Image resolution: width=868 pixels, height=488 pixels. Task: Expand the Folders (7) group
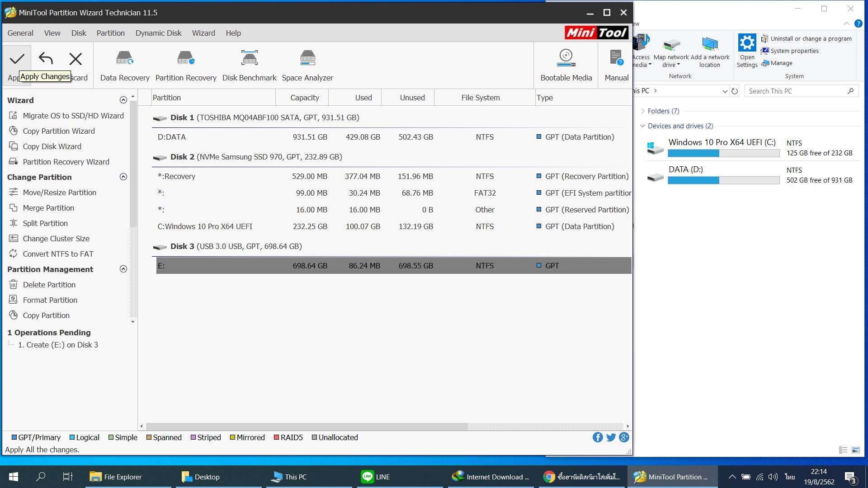click(x=643, y=111)
